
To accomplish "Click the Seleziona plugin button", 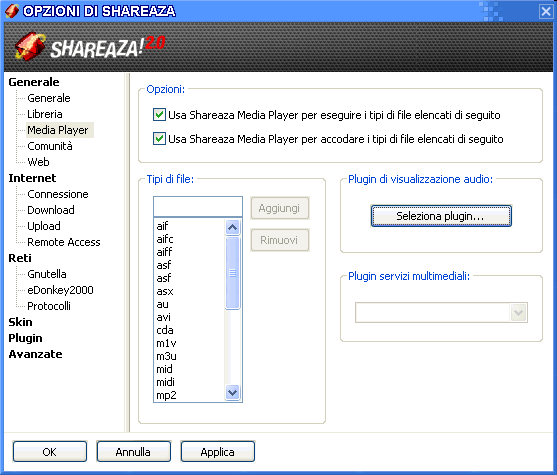I will [441, 216].
